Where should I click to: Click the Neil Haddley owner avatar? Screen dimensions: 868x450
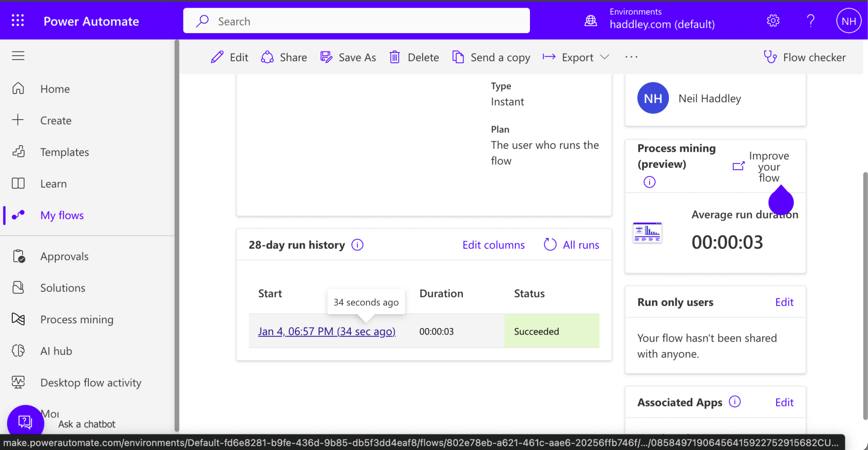pos(653,98)
